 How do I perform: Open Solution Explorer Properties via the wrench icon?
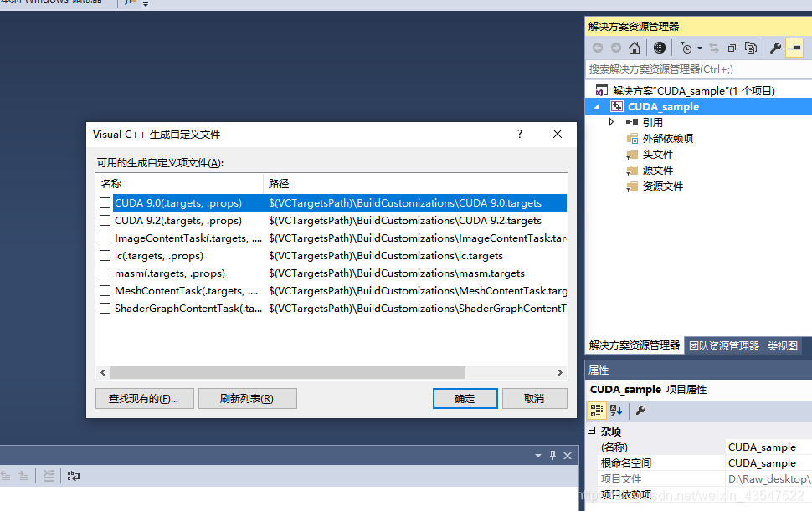pyautogui.click(x=776, y=48)
